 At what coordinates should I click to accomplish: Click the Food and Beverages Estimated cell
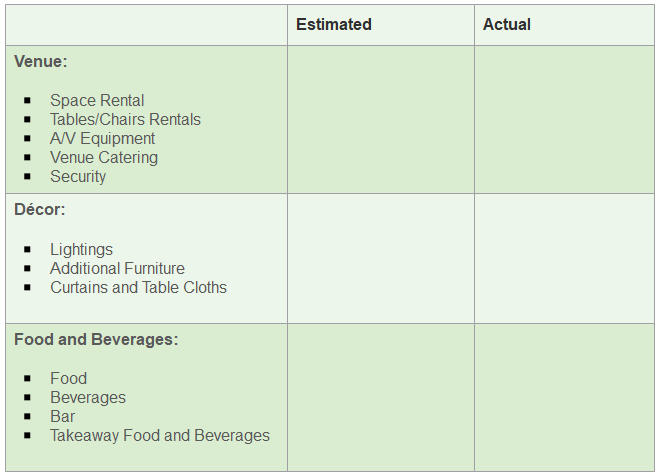point(381,397)
